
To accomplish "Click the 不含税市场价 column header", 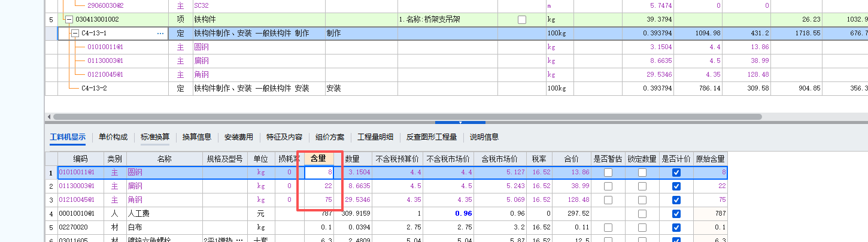I will tap(448, 159).
